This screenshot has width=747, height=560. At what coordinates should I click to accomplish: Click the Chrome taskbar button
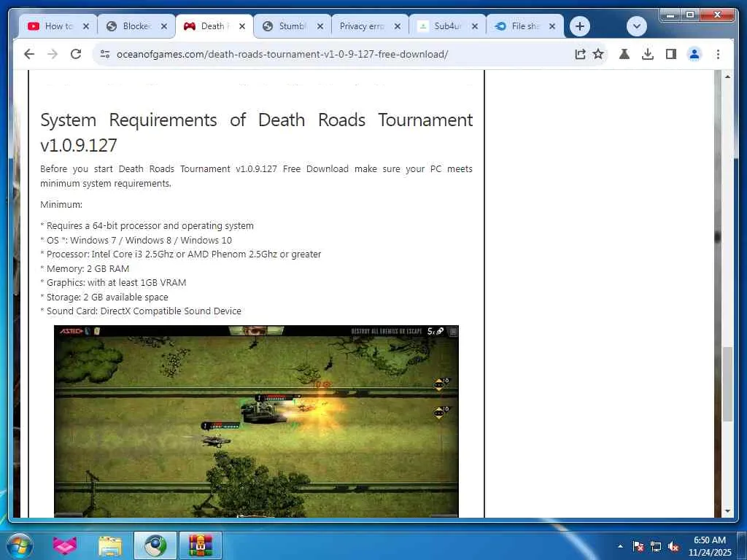(x=155, y=545)
